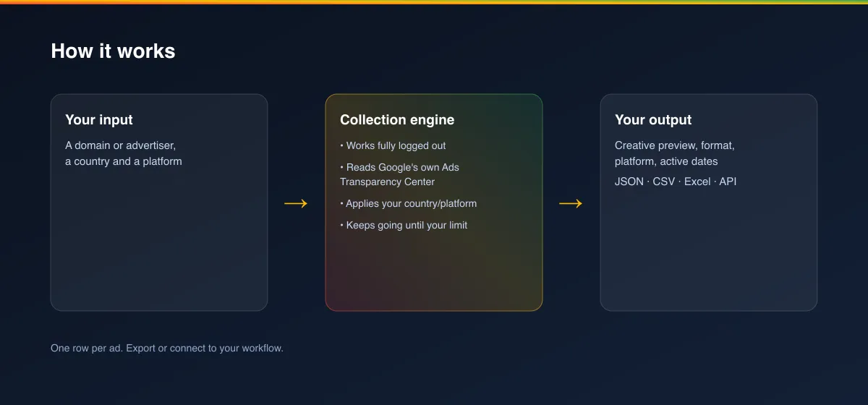Click 'Creative preview, format,' text
The height and width of the screenshot is (405, 868).
pyautogui.click(x=675, y=145)
